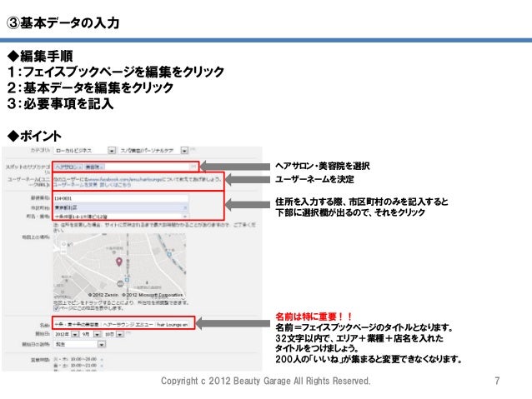Click the red location pin on map
Screen dimensions: 532x399
pyautogui.click(x=118, y=262)
